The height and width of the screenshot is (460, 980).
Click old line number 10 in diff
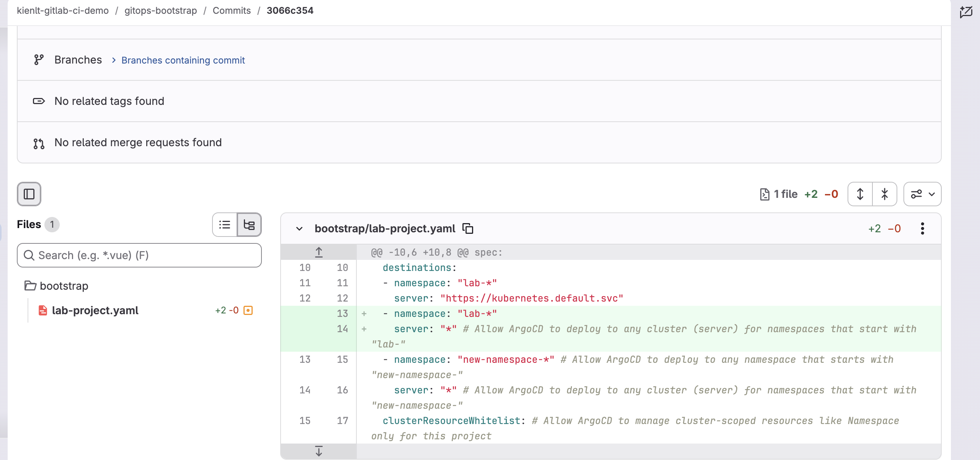point(305,268)
